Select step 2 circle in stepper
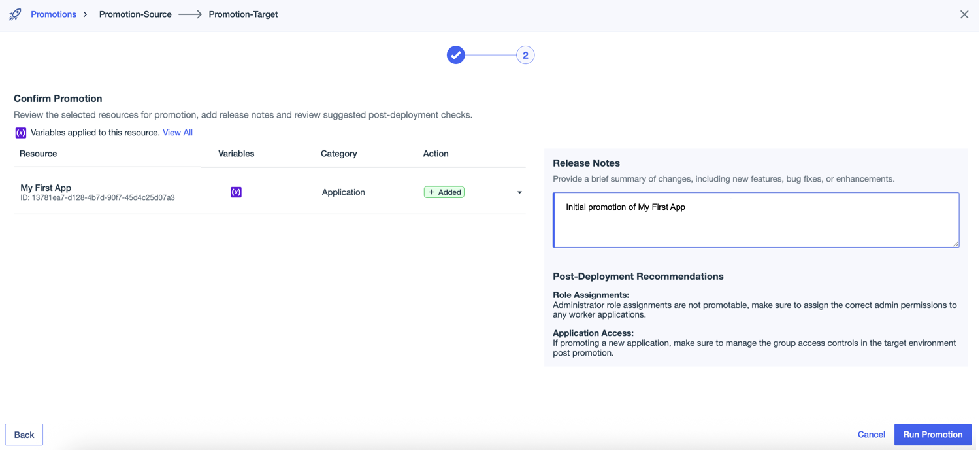 click(525, 55)
